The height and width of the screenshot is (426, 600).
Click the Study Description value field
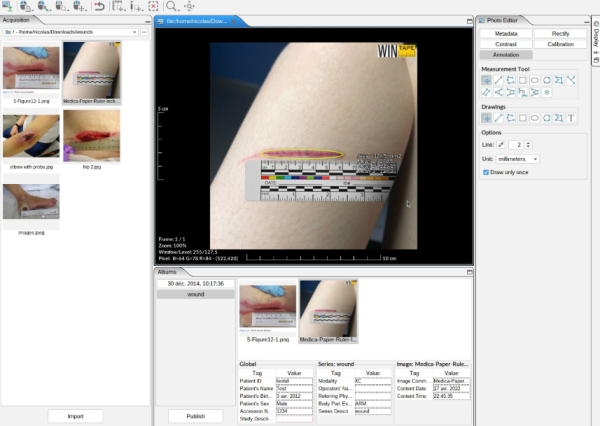pyautogui.click(x=294, y=419)
